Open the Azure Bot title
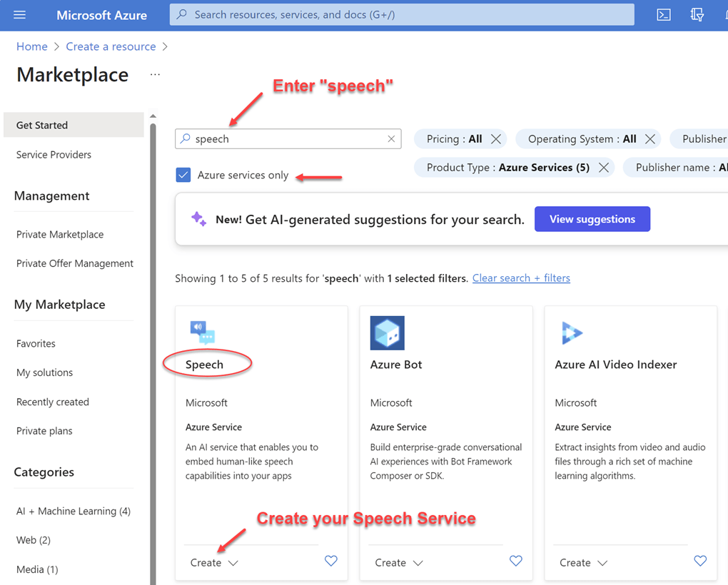Viewport: 728px width, 585px height. pyautogui.click(x=396, y=365)
